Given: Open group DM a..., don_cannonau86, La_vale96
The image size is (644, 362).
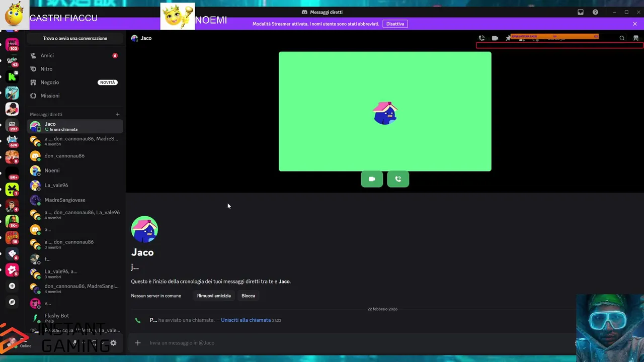Looking at the screenshot, I should point(74,215).
